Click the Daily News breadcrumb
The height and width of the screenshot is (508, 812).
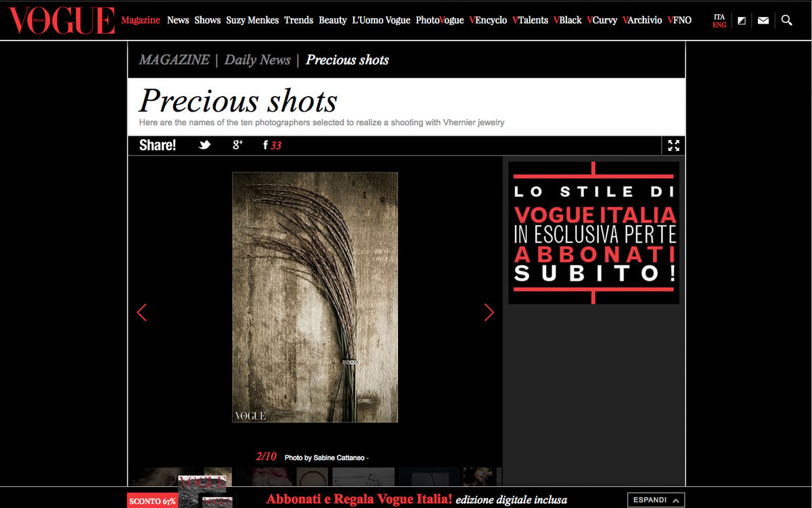pyautogui.click(x=257, y=60)
